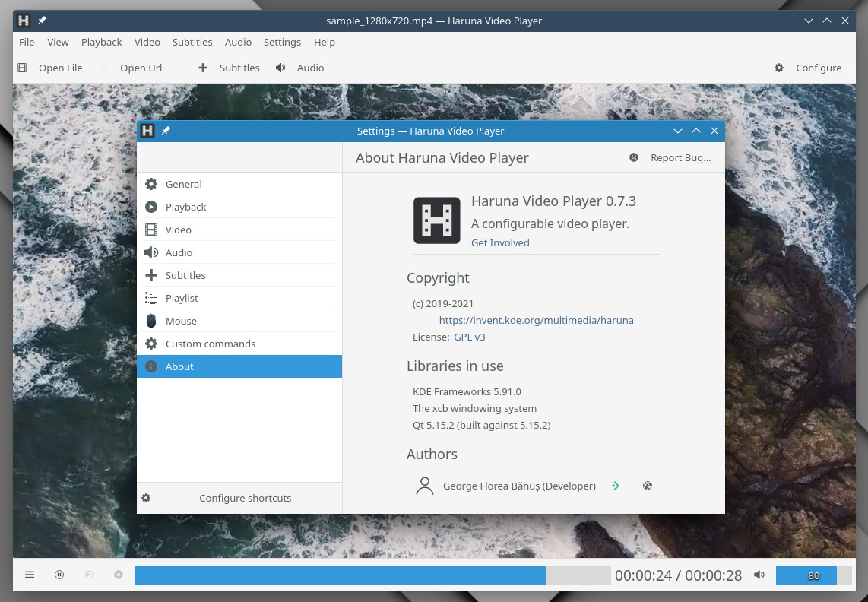Click Open File in the toolbar
The image size is (868, 602).
(50, 68)
